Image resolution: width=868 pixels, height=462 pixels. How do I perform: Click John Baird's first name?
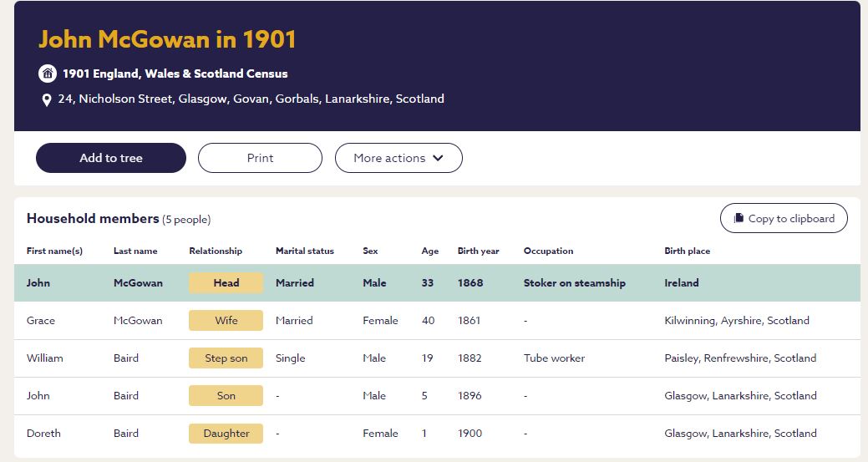click(38, 396)
